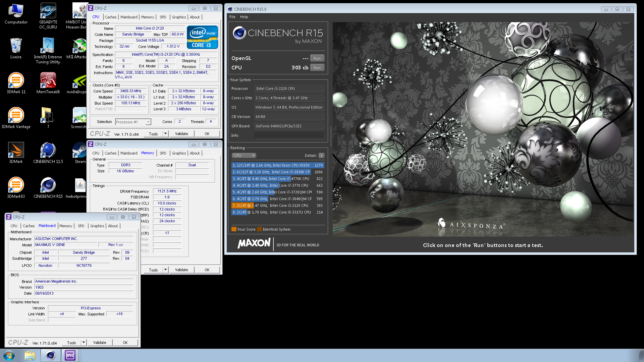This screenshot has height=362, width=644.
Task: Switch to Cinebench taskbar icon
Action: point(51,355)
